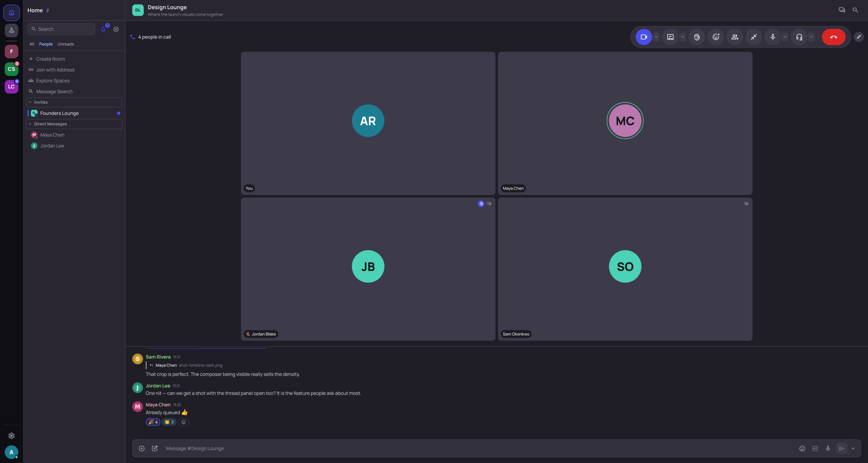868x463 pixels.
Task: Select the CS space in sidebar
Action: tap(12, 69)
